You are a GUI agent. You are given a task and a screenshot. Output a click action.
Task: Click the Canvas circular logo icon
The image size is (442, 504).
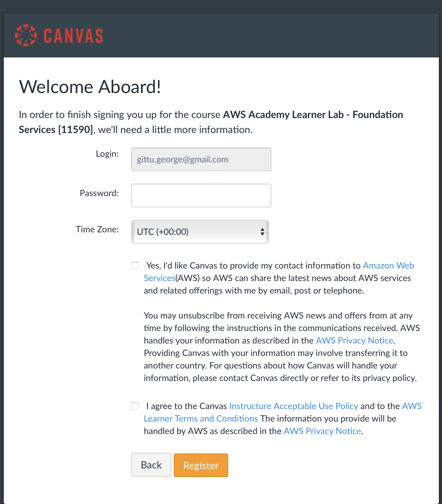pyautogui.click(x=26, y=35)
